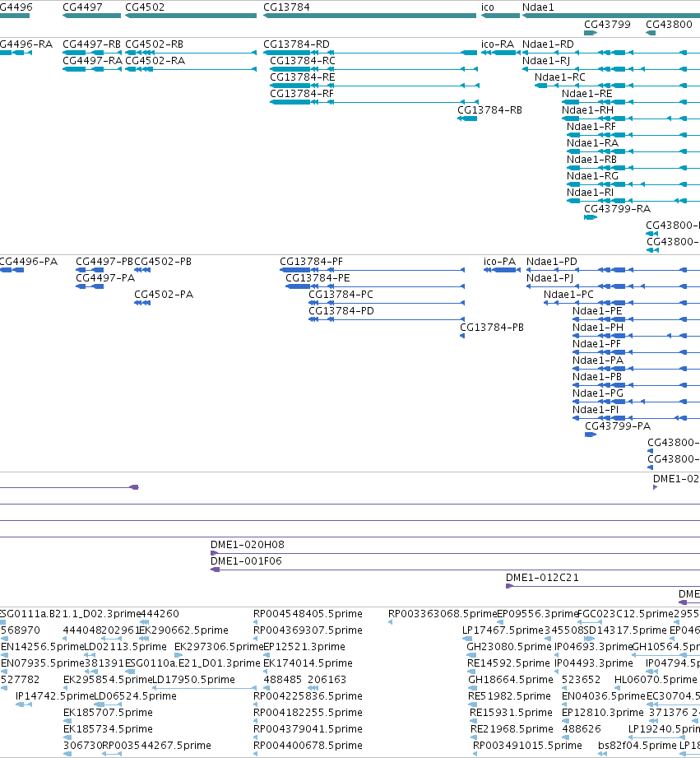
Task: Select the Ndae1-PE protein label
Action: click(x=597, y=311)
